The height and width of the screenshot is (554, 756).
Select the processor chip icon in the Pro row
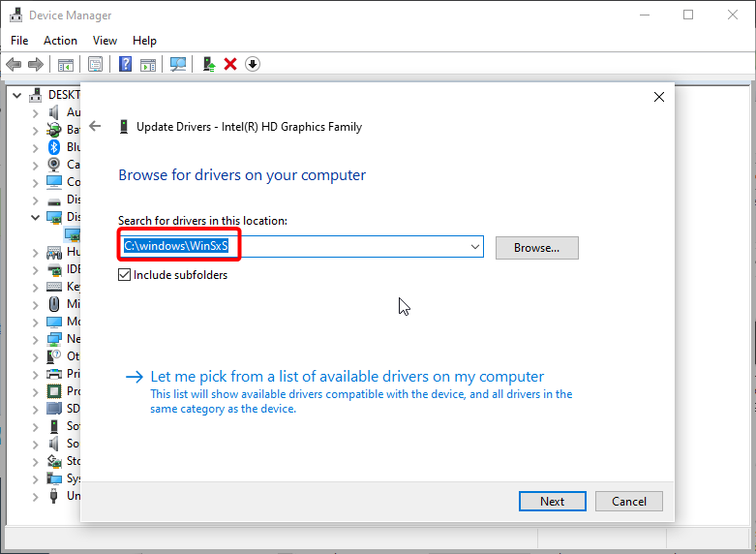click(54, 391)
